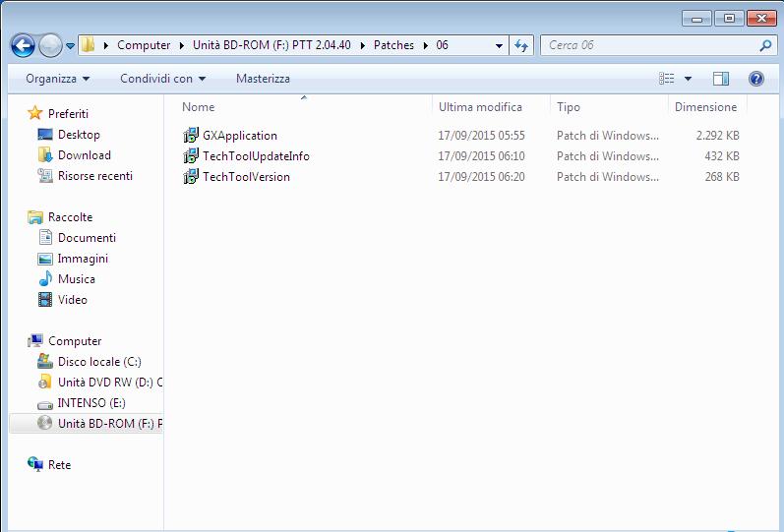Click the Immagini library icon
The image size is (784, 532).
[45, 259]
